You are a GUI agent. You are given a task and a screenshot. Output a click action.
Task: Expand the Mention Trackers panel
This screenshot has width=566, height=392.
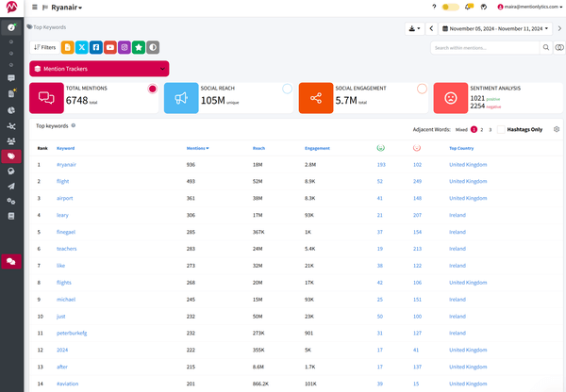(x=99, y=69)
